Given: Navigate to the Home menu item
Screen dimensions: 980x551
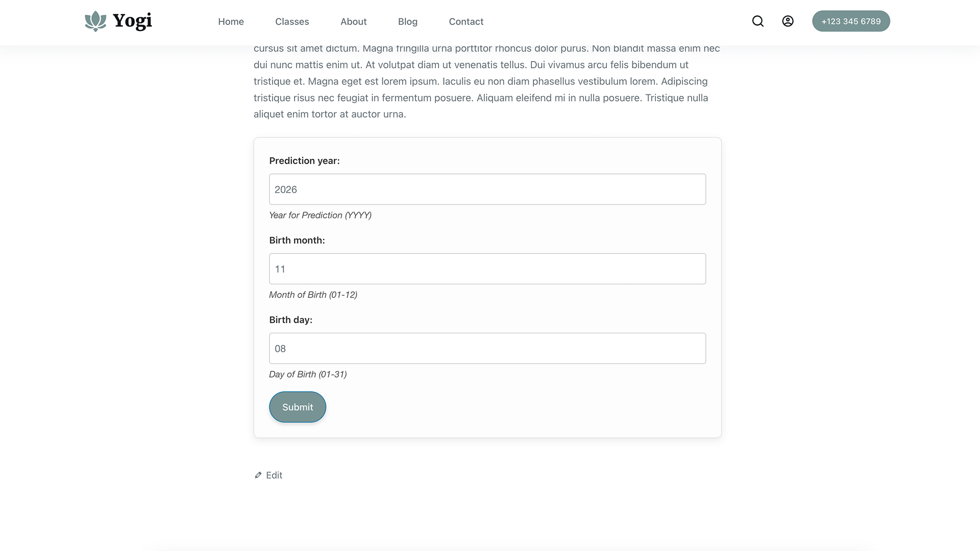Looking at the screenshot, I should coord(231,21).
